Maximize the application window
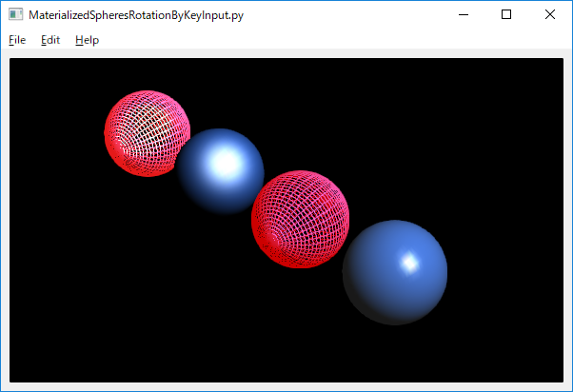573x392 pixels. click(x=506, y=14)
